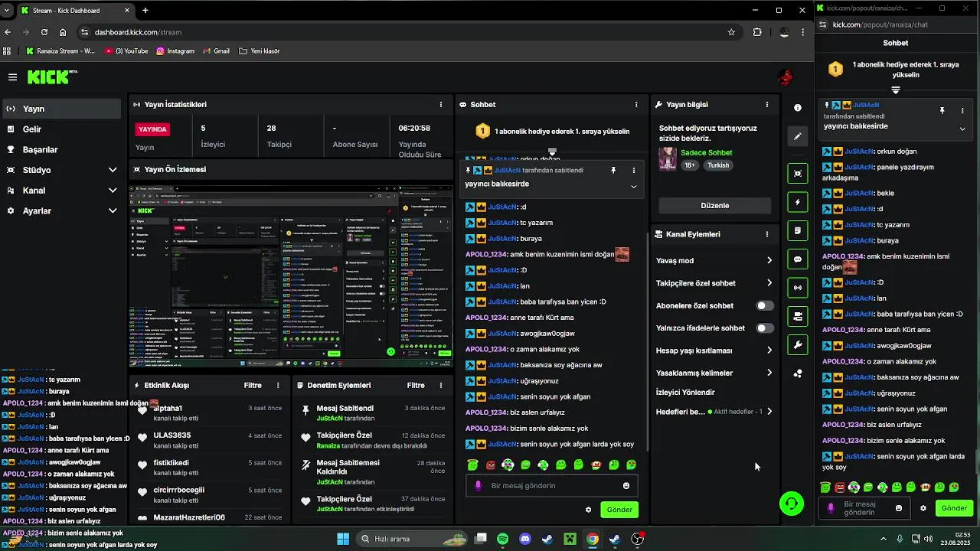
Task: Open Hesap yaşı kısıtlaması options arrow
Action: point(769,350)
